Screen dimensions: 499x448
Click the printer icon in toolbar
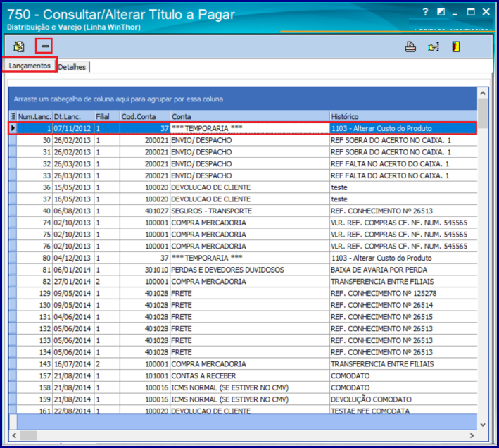tap(410, 46)
